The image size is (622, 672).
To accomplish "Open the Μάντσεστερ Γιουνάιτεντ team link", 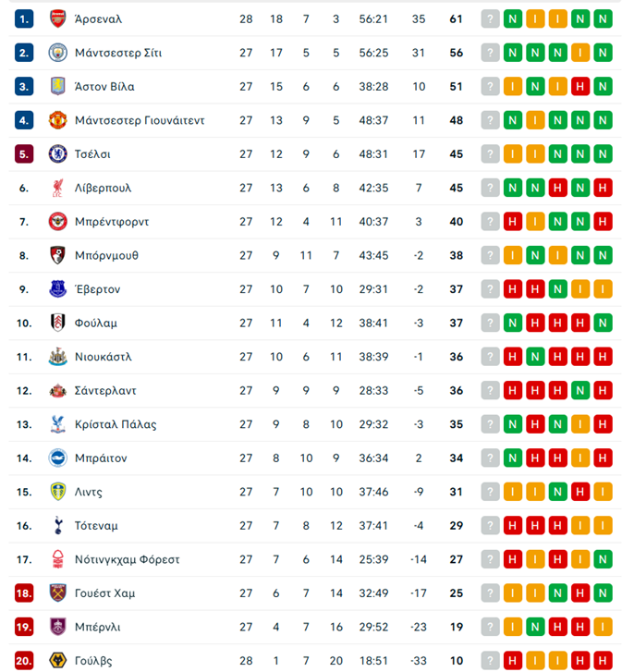I will tap(140, 120).
